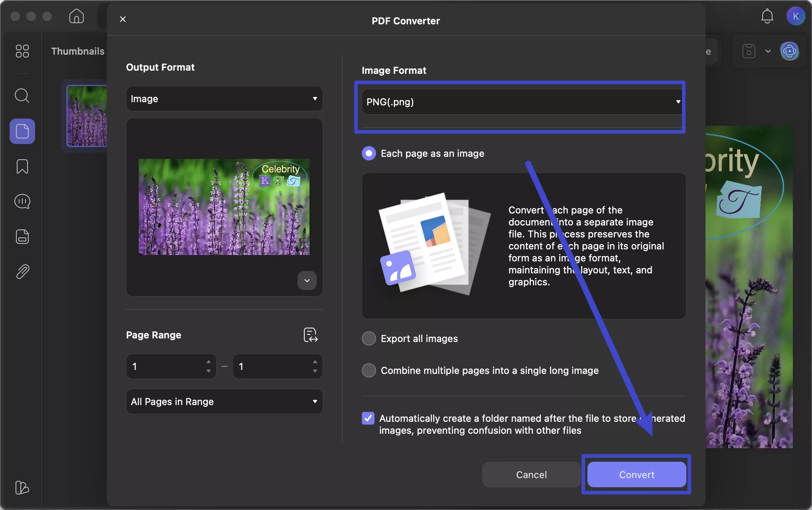Click the Home button in the titlebar

(x=76, y=16)
